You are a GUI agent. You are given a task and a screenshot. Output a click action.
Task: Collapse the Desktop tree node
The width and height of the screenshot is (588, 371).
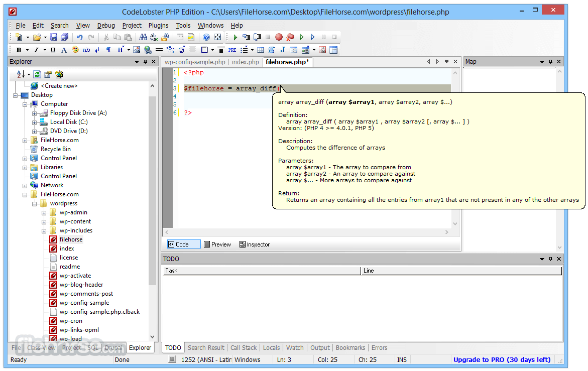[x=16, y=95]
